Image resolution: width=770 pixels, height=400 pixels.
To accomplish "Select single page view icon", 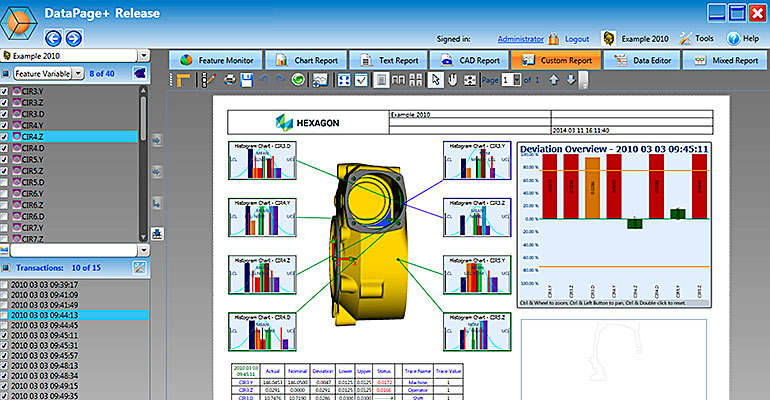I will click(381, 80).
